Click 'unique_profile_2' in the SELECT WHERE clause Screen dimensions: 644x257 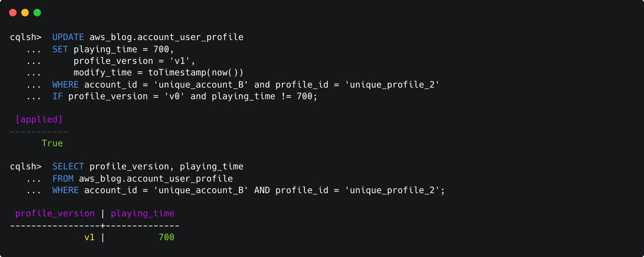point(392,191)
